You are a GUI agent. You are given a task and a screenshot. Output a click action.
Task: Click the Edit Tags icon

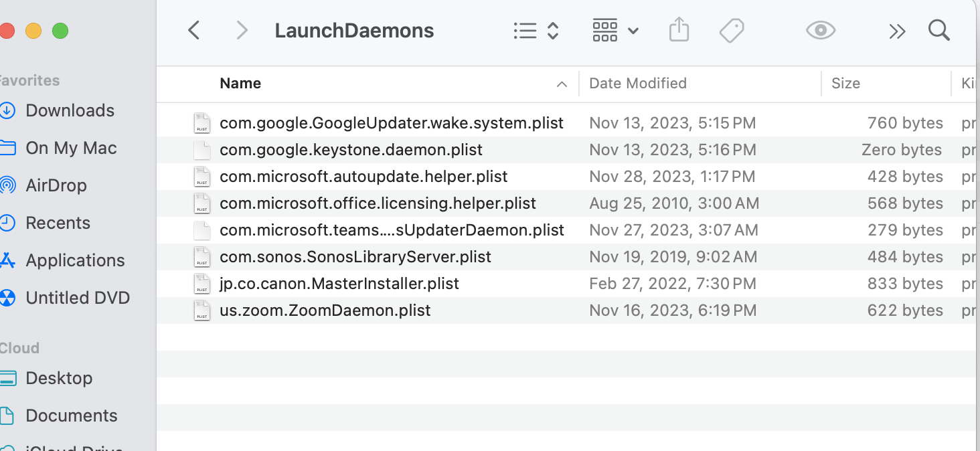click(732, 30)
